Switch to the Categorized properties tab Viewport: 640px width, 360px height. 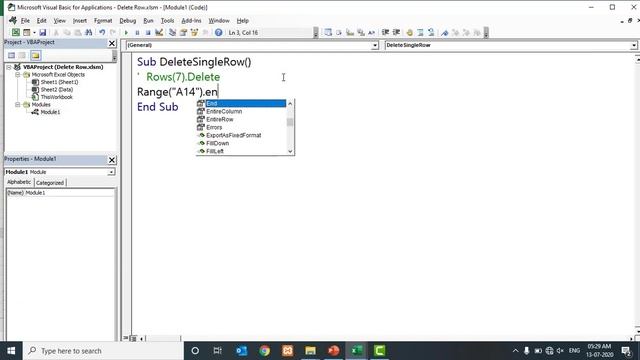50,183
